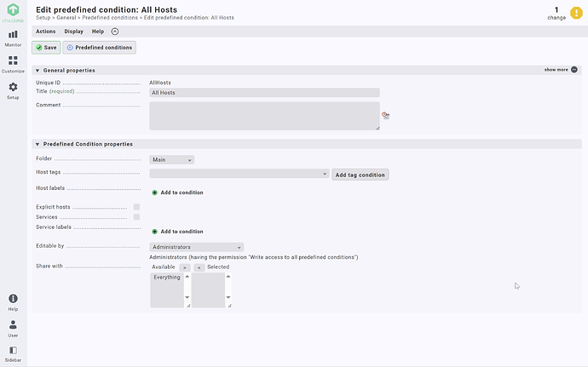
Task: Click the yellow pending changes warning icon
Action: click(576, 13)
